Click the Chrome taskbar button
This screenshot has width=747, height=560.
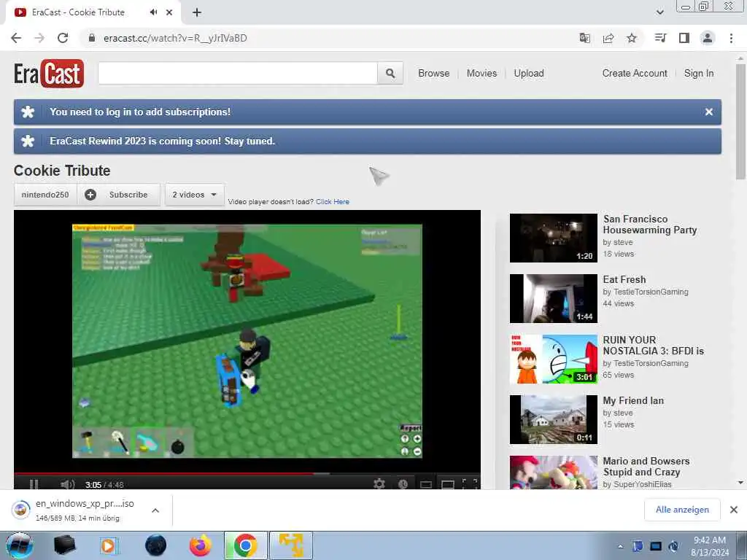pyautogui.click(x=245, y=545)
